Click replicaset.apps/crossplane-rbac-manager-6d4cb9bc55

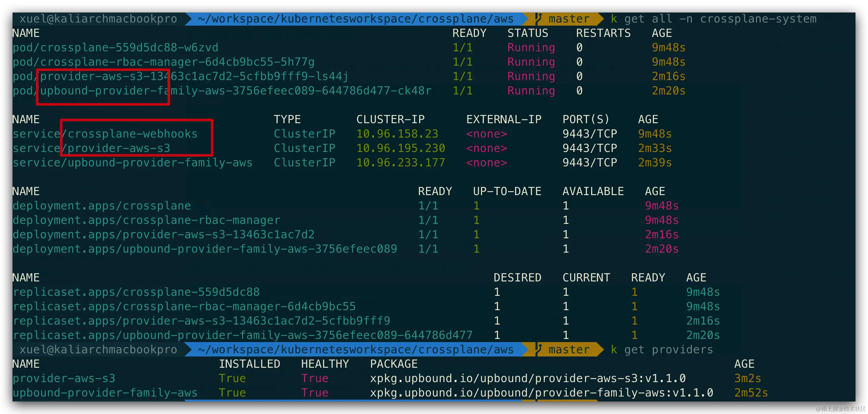pyautogui.click(x=184, y=306)
